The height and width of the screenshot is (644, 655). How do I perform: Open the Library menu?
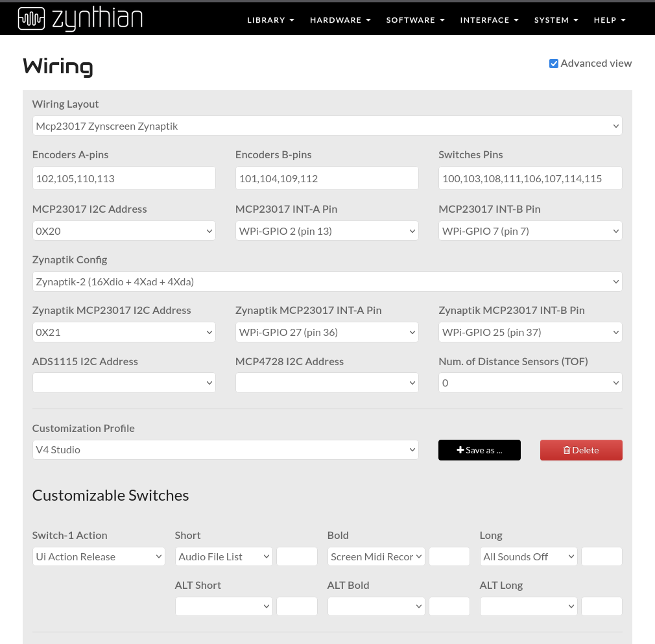270,20
